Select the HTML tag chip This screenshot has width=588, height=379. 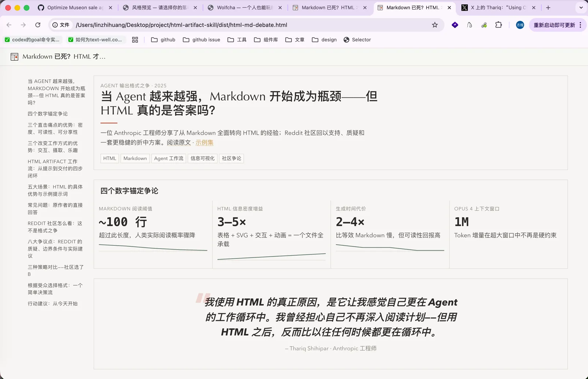point(110,158)
